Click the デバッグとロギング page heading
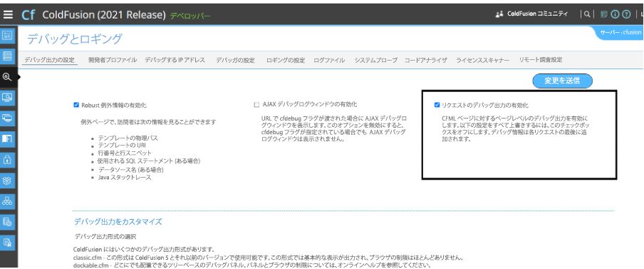 (x=75, y=39)
